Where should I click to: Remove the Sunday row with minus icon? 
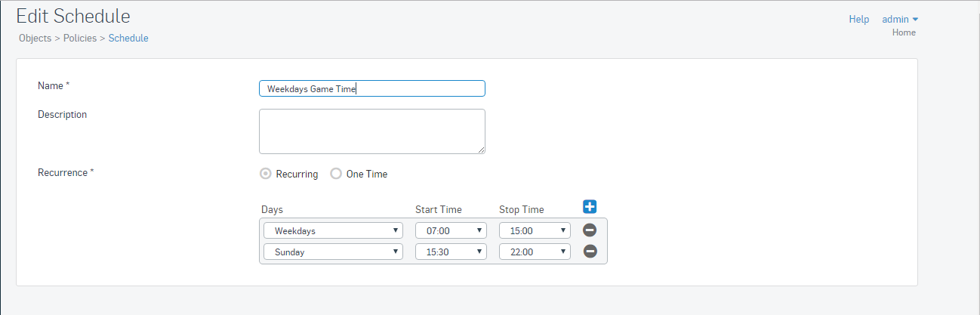(590, 252)
